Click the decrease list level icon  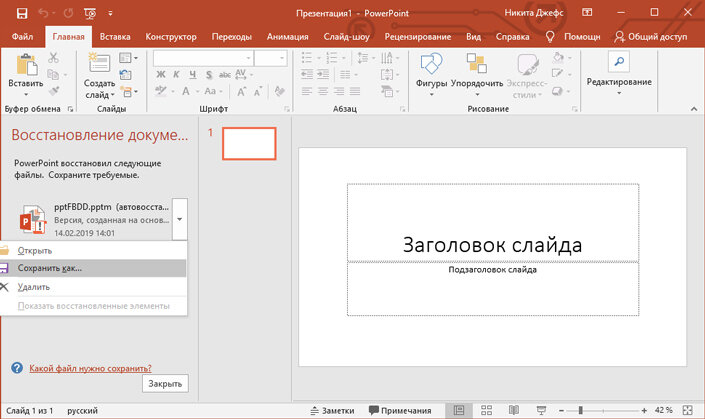307,75
